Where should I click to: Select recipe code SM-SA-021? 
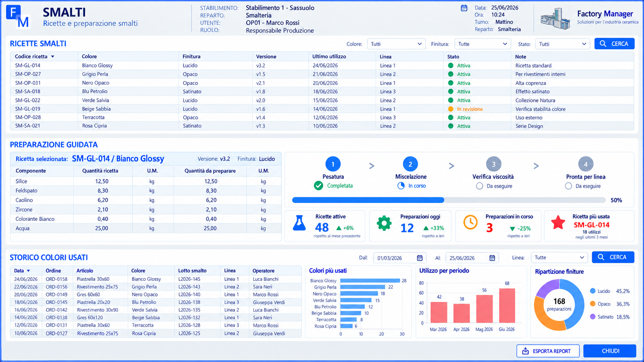tap(28, 126)
